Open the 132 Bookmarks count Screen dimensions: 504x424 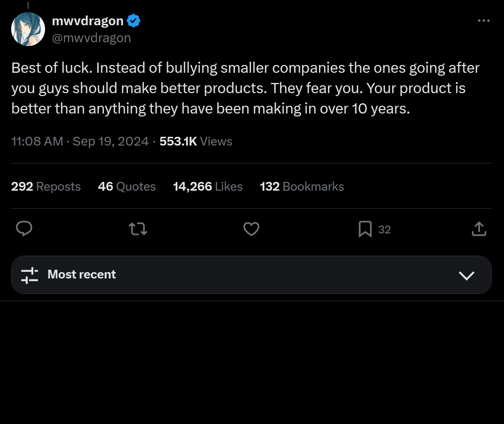302,187
